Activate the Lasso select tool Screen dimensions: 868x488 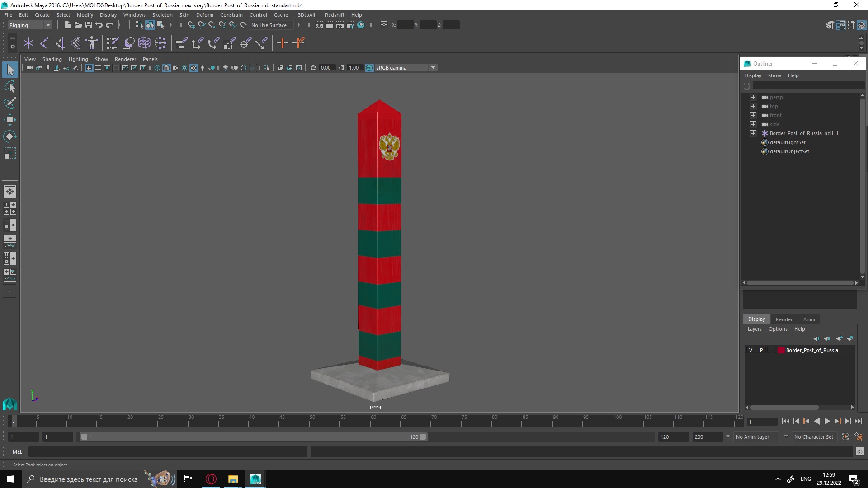click(x=10, y=86)
